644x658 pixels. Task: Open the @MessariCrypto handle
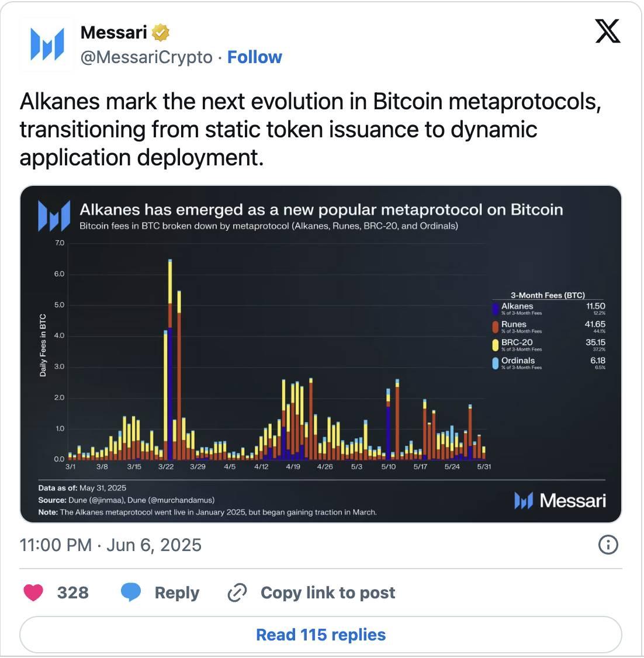146,57
